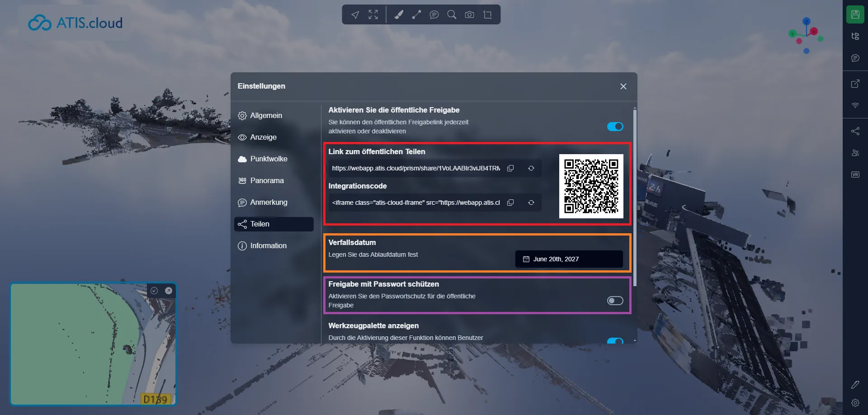The image size is (868, 415).
Task: Disable the öffentliche Freigabe toggle
Action: (x=615, y=127)
